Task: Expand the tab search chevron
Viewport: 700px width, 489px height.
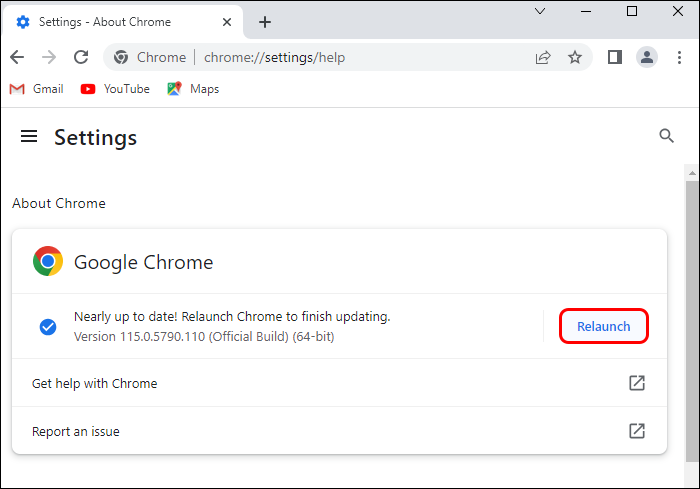Action: coord(540,11)
